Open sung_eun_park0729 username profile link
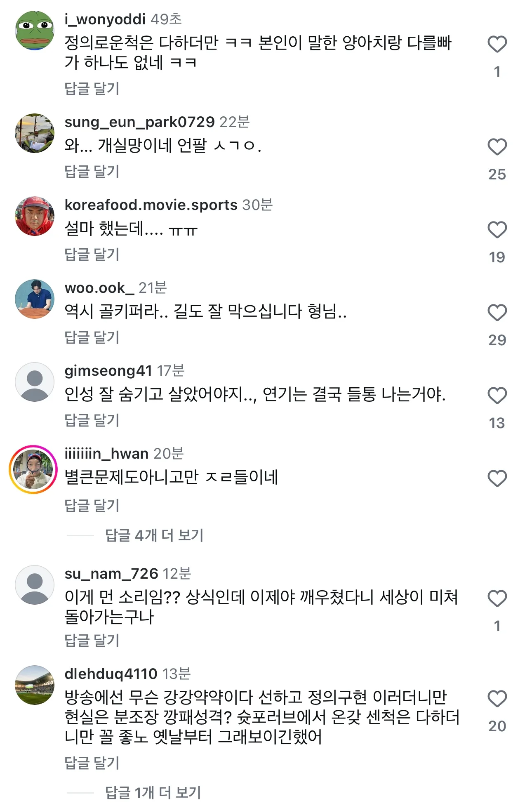This screenshot has height=808, width=532. click(139, 122)
